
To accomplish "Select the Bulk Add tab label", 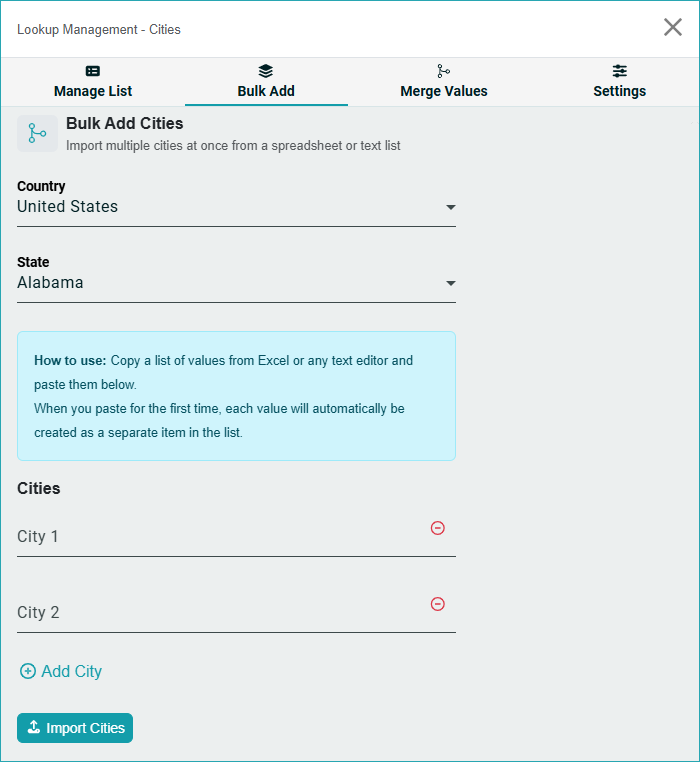I will tap(266, 91).
